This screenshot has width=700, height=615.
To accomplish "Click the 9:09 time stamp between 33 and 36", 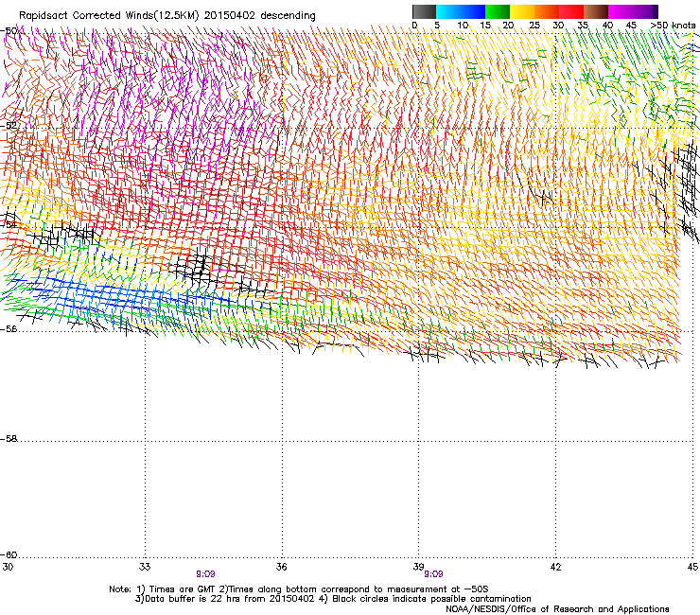I will pos(206,574).
